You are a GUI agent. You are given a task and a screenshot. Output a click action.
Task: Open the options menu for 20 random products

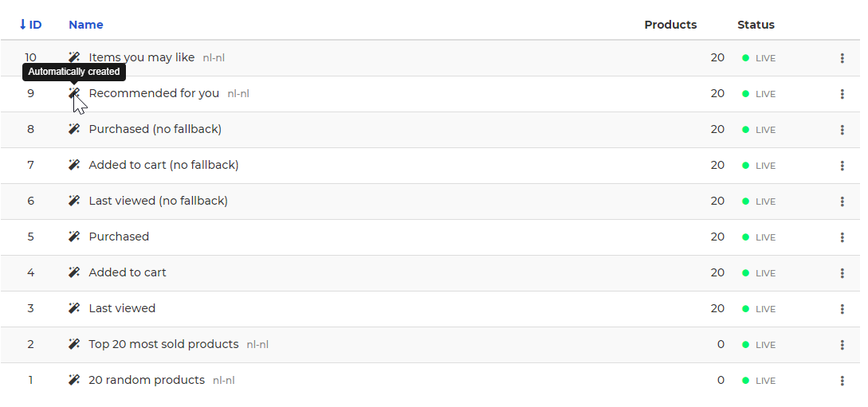842,381
